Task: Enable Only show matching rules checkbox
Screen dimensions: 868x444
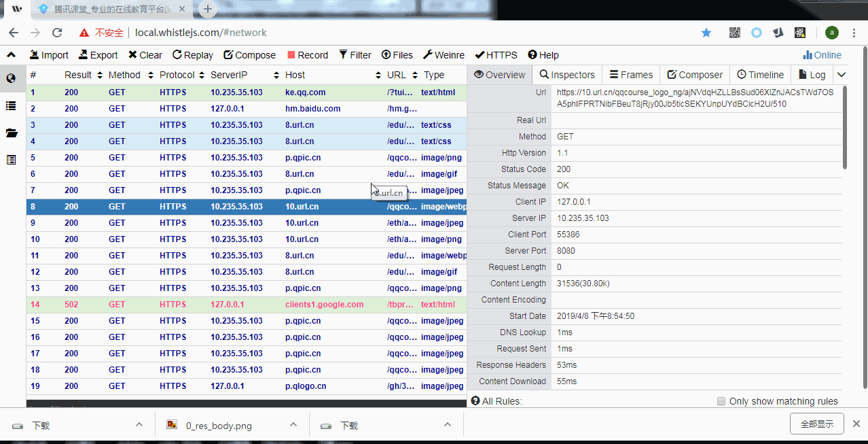Action: (x=721, y=401)
